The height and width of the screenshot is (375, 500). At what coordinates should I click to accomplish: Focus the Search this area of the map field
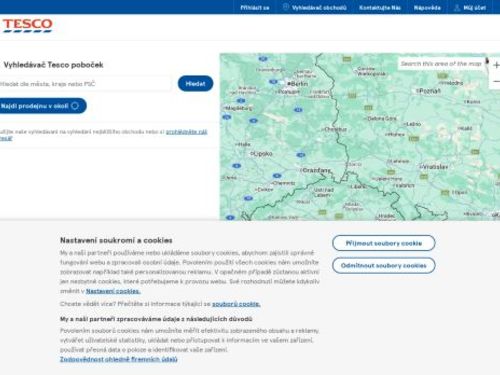pos(441,64)
